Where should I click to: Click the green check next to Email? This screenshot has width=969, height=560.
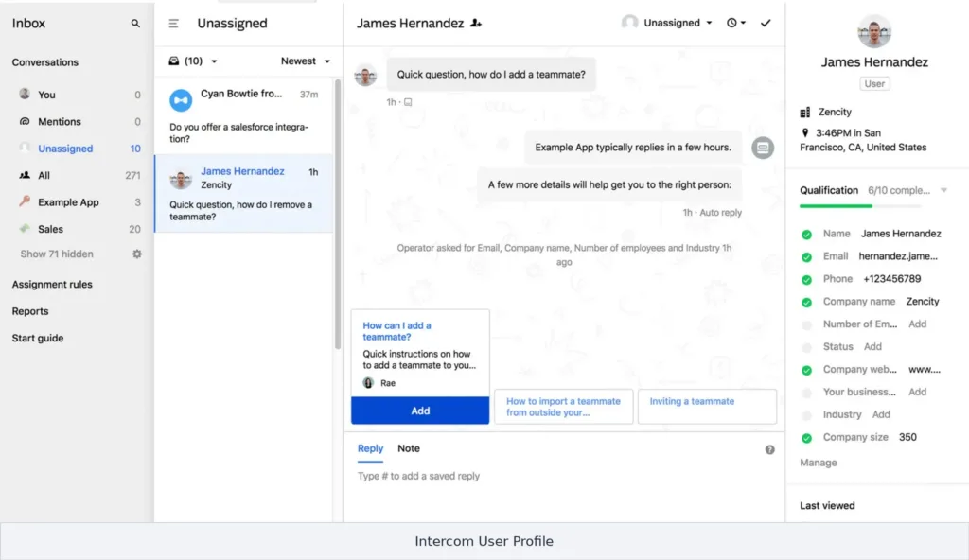click(806, 257)
